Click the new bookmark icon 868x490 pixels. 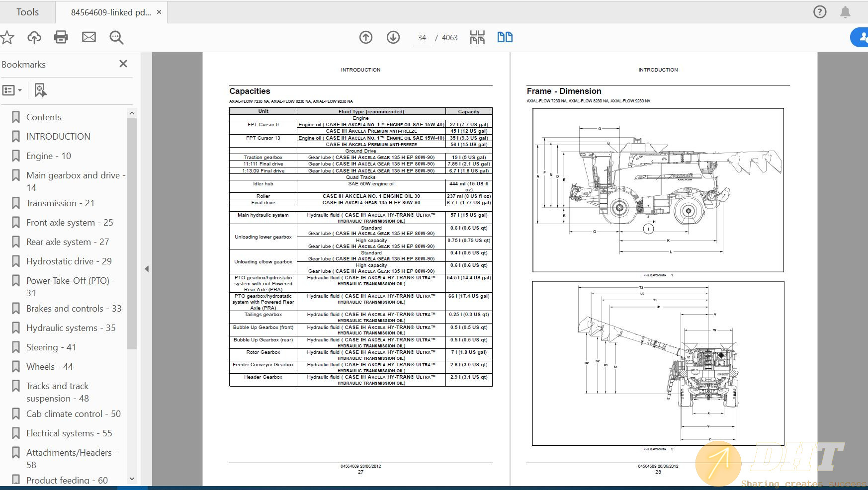click(40, 90)
